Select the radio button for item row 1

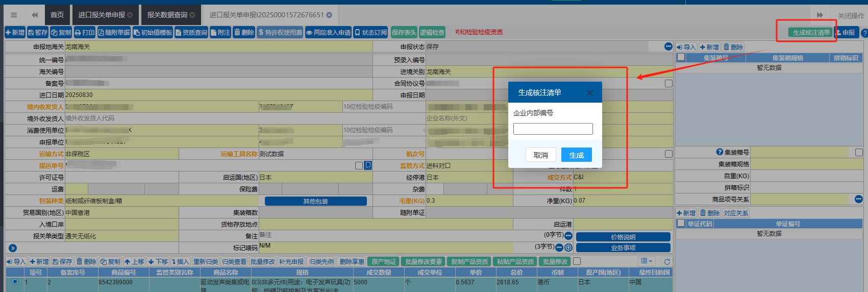pyautogui.click(x=15, y=282)
